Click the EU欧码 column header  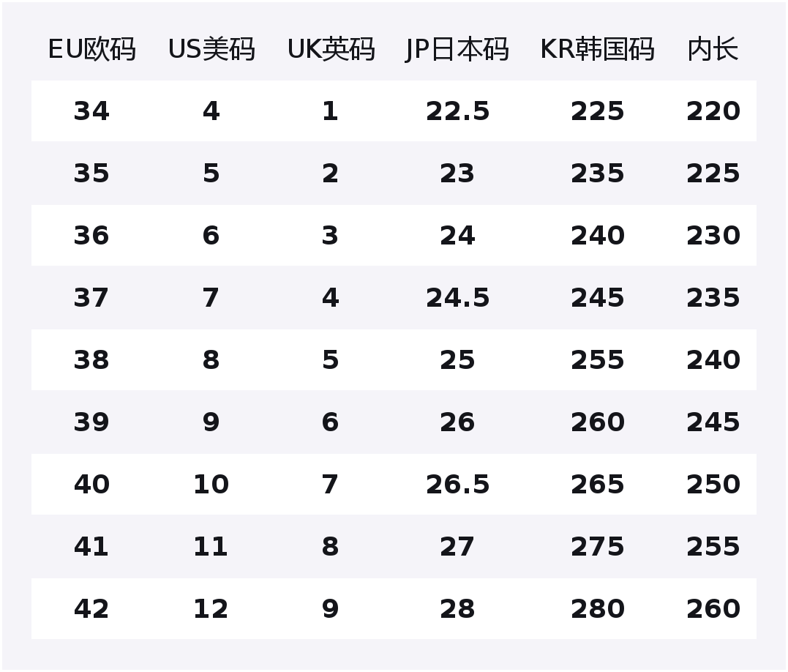(x=91, y=49)
